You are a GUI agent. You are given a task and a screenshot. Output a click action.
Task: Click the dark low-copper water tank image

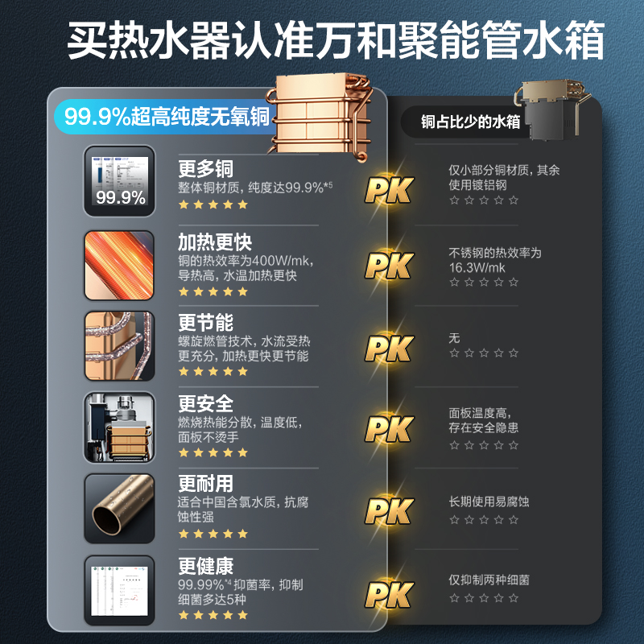point(551,109)
